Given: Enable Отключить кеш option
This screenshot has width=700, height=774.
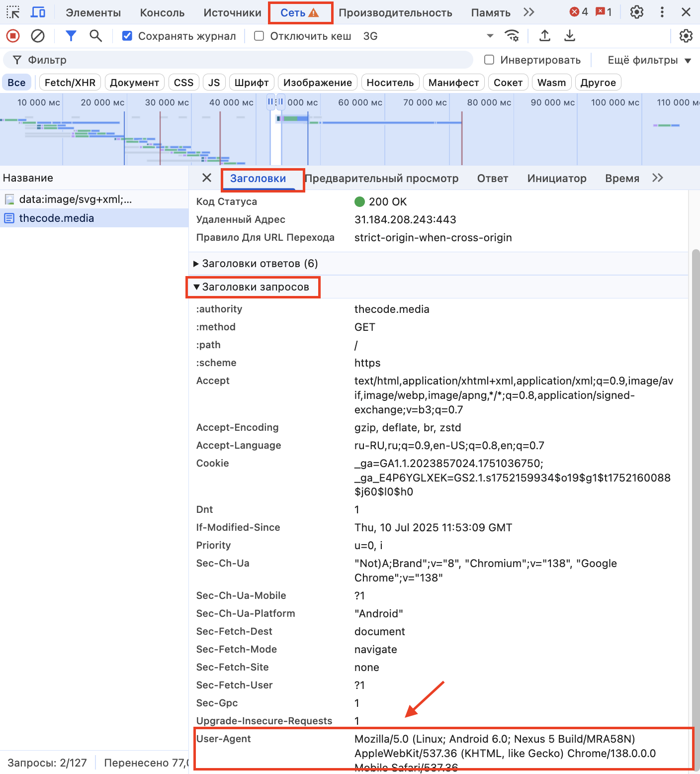Looking at the screenshot, I should pyautogui.click(x=259, y=35).
